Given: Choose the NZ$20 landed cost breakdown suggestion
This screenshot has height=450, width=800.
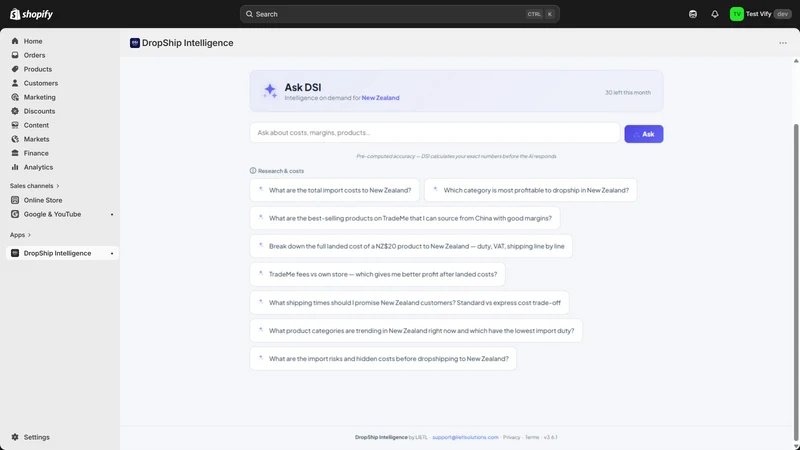Looking at the screenshot, I should click(x=411, y=246).
